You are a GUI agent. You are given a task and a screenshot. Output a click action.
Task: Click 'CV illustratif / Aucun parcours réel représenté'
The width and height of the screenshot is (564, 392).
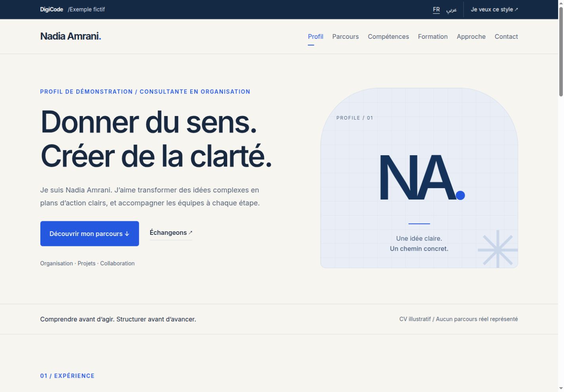458,319
